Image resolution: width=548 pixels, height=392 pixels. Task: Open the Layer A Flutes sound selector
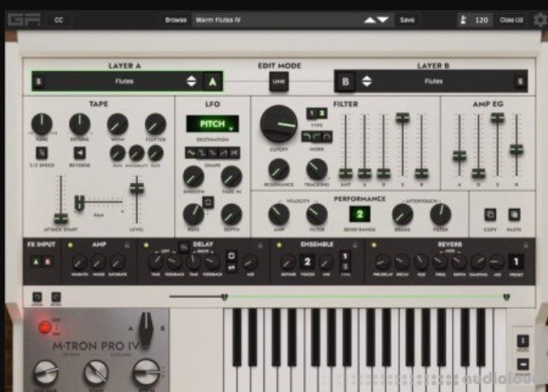click(x=124, y=81)
